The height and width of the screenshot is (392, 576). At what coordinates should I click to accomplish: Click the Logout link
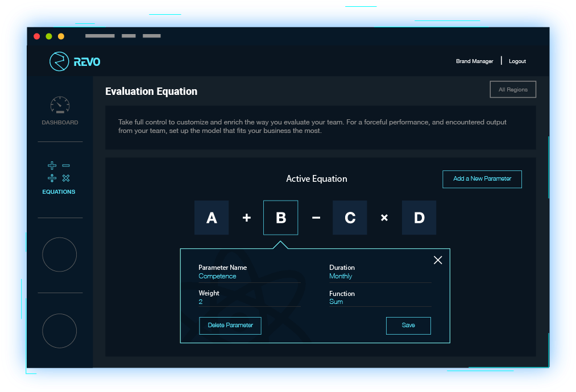[517, 61]
